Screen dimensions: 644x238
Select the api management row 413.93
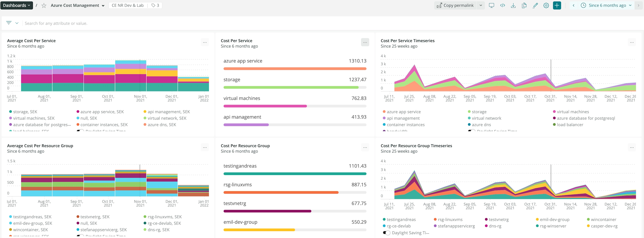point(295,120)
